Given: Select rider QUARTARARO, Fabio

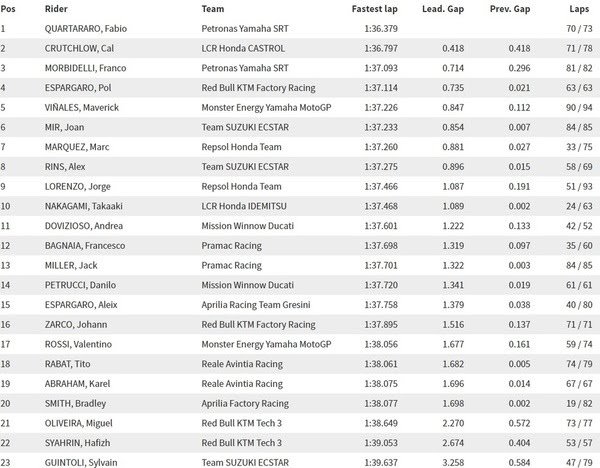Looking at the screenshot, I should (x=86, y=29).
